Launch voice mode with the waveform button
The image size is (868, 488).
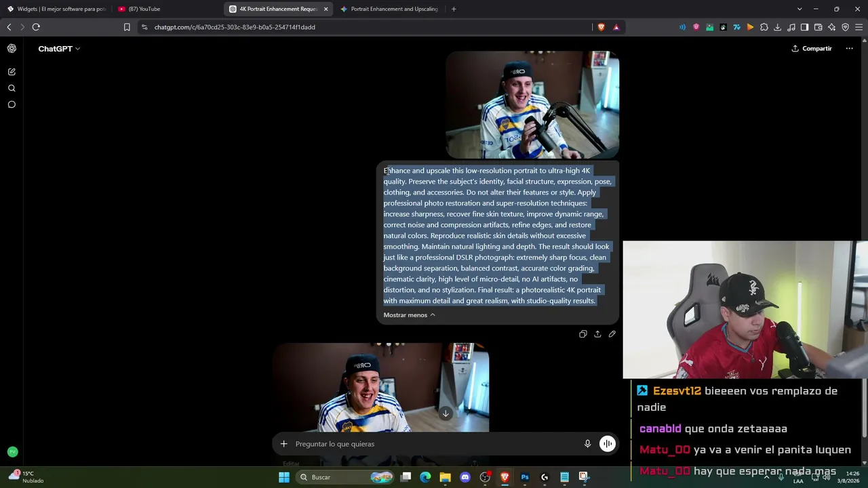coord(607,444)
